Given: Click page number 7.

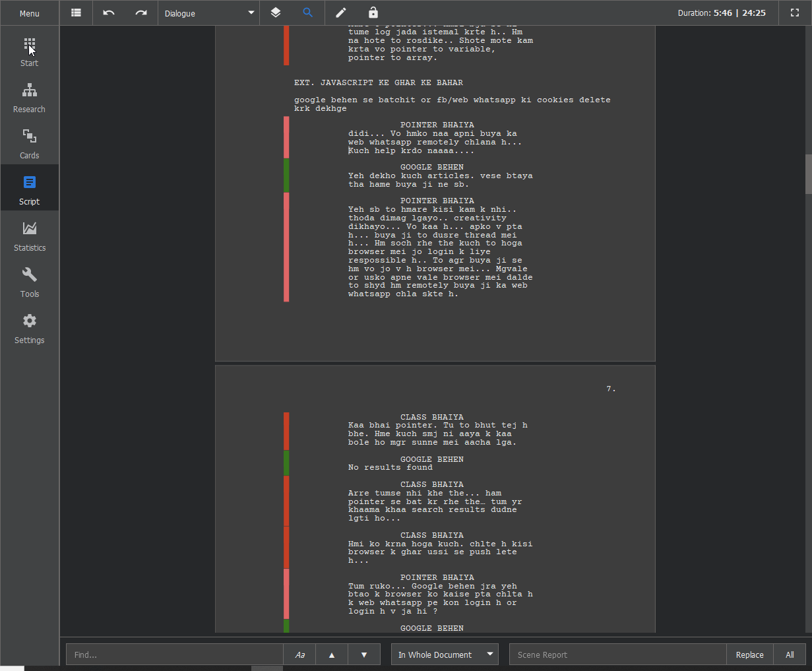Looking at the screenshot, I should click(611, 389).
